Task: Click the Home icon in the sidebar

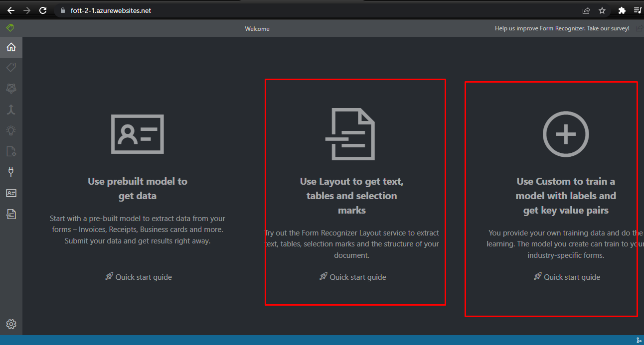Action: tap(11, 47)
